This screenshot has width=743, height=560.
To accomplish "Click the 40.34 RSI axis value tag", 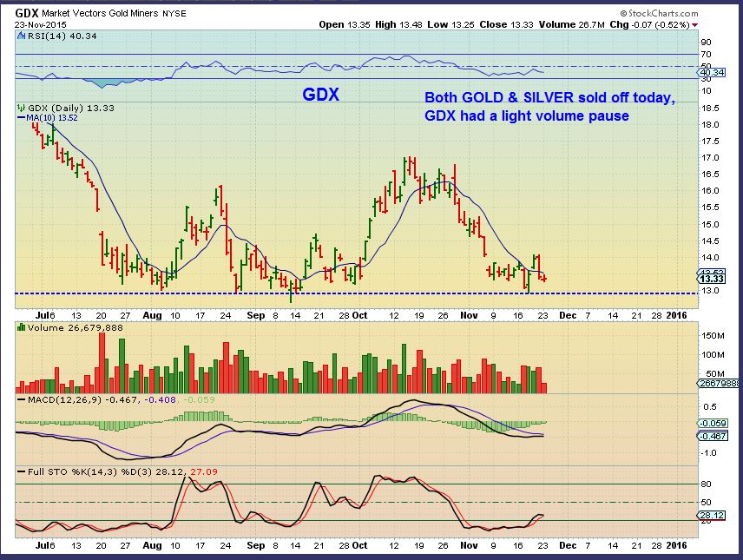I will pyautogui.click(x=711, y=73).
